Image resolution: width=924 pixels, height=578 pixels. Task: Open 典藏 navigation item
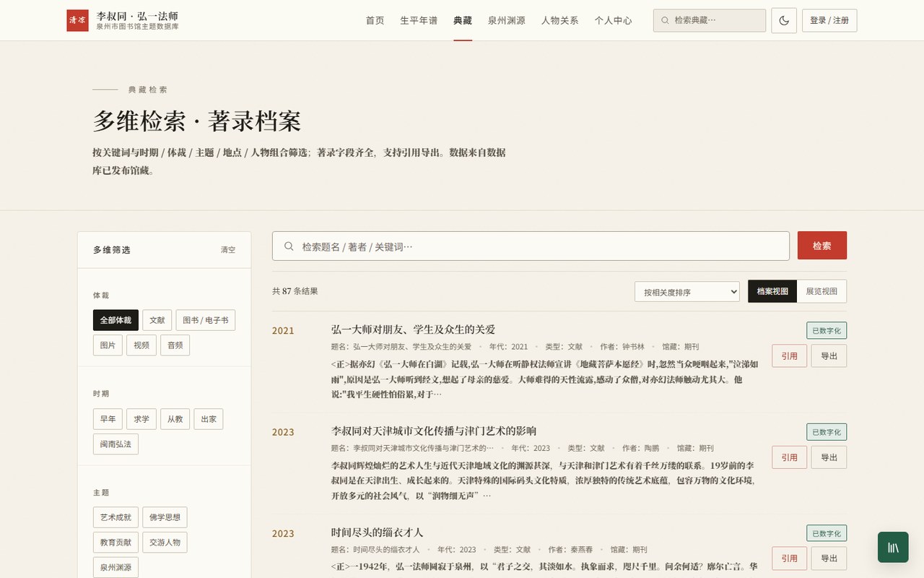pos(463,20)
